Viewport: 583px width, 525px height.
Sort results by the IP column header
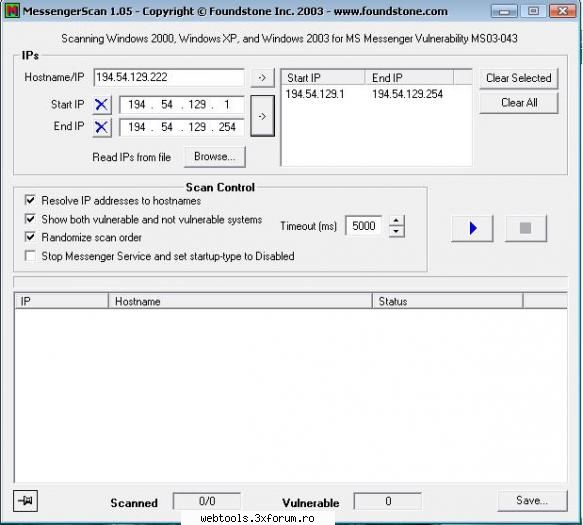click(61, 301)
